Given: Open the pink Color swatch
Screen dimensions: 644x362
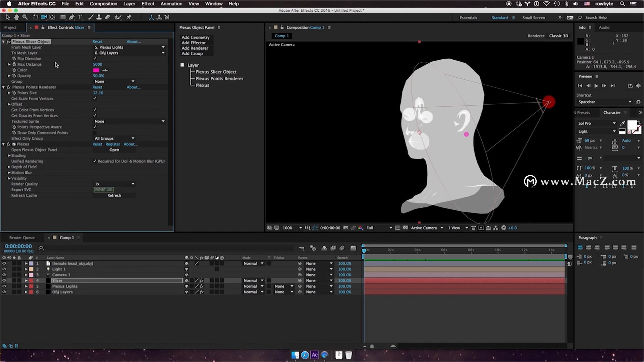Looking at the screenshot, I should coord(96,70).
